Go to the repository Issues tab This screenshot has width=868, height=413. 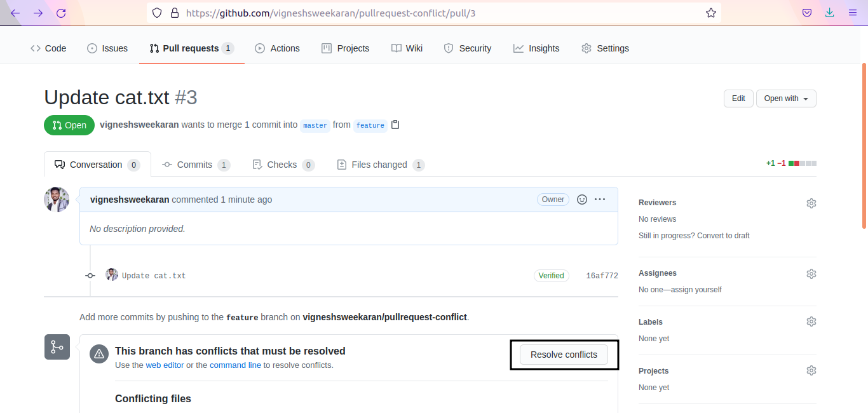pyautogui.click(x=107, y=48)
